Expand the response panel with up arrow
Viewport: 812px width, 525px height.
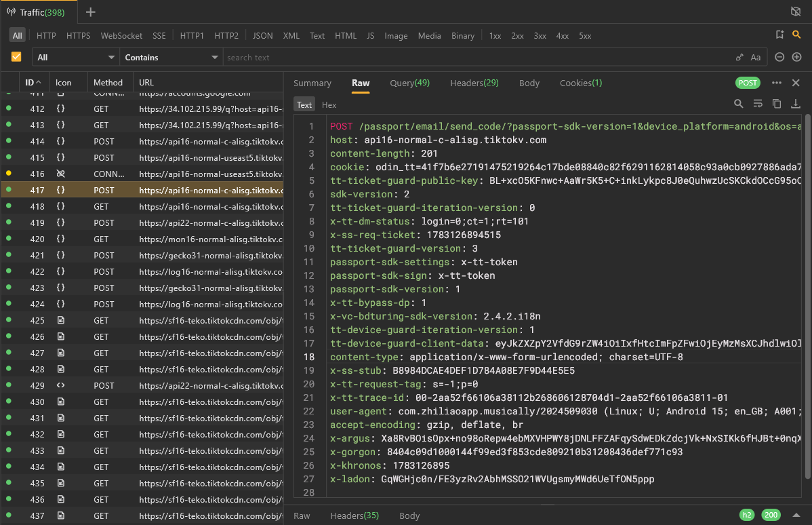click(x=796, y=515)
